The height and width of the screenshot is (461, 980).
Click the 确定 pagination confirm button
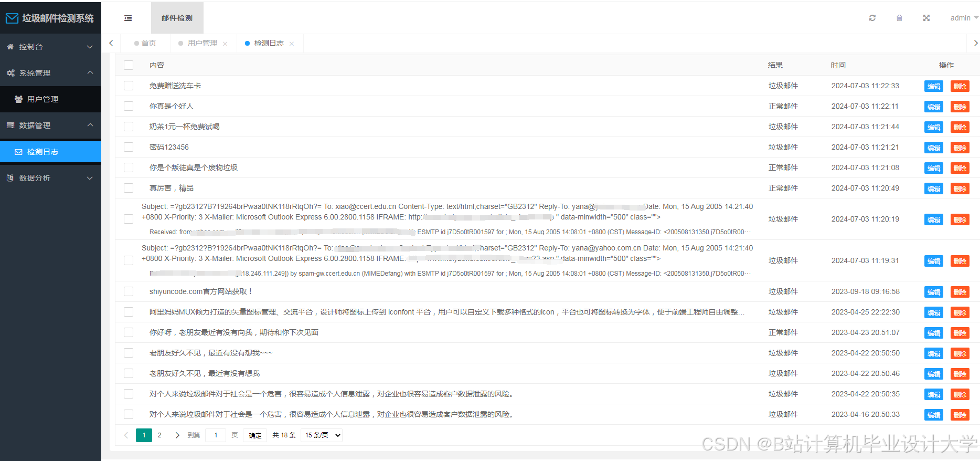click(255, 435)
